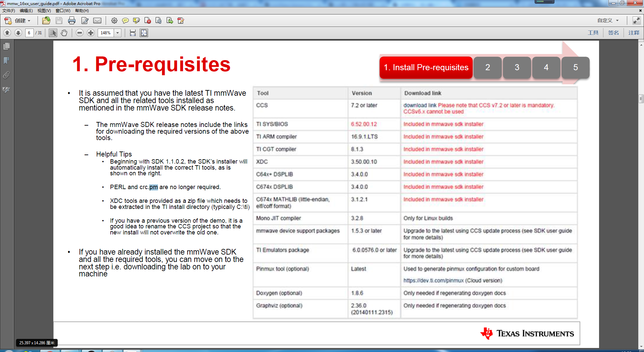Screen dimensions: 644x352
Task: Open preferences with the gear icon
Action: (x=114, y=20)
